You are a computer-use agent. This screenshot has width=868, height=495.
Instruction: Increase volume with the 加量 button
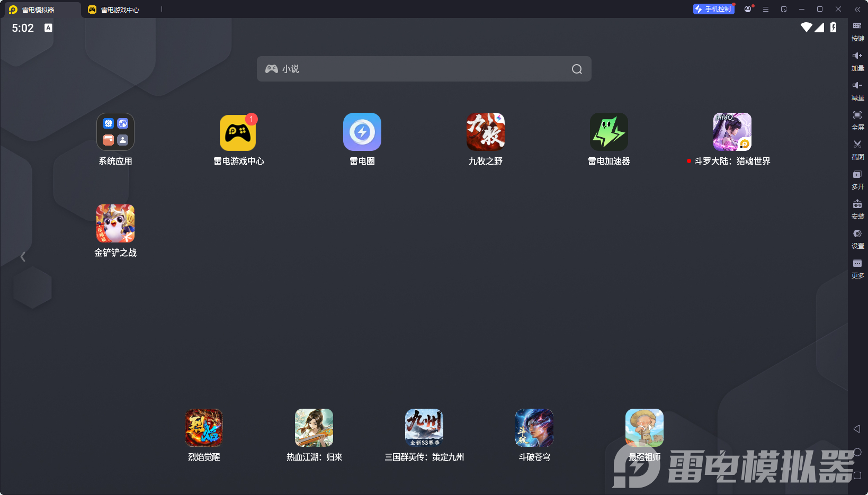click(x=857, y=61)
